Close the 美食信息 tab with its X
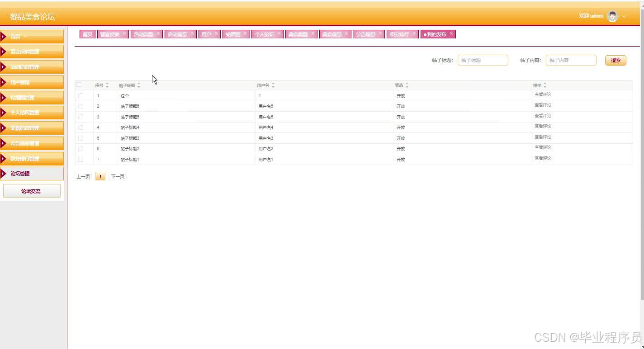Viewport: 644px width, 349px height. 346,33
